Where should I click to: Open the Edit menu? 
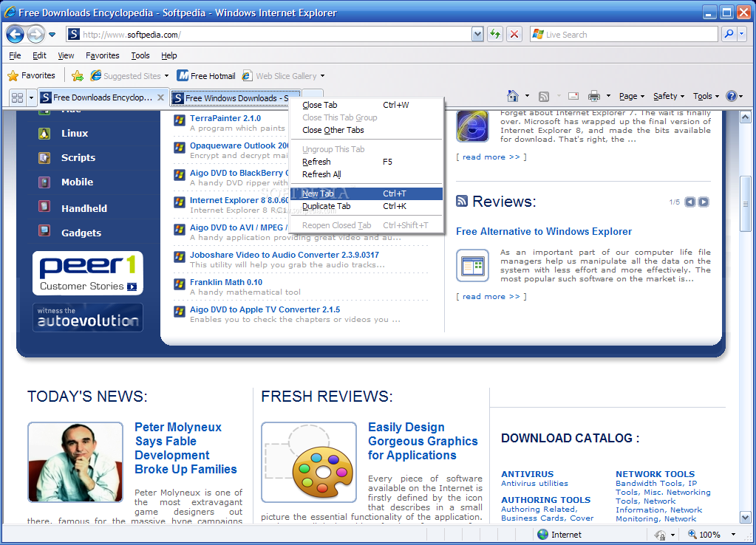[x=39, y=55]
